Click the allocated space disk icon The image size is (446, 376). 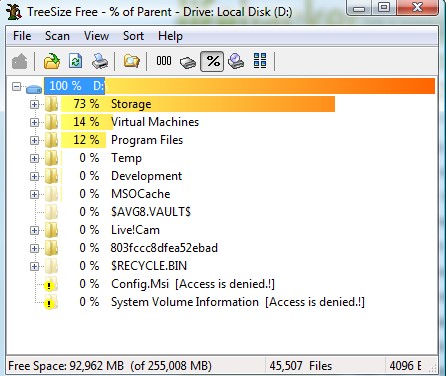pos(236,61)
